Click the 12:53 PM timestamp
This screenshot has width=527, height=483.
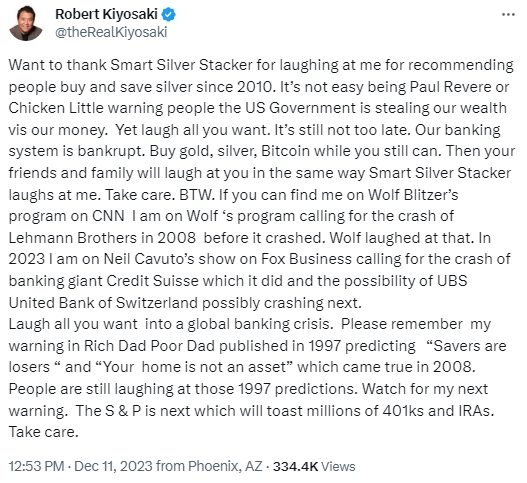[x=36, y=466]
